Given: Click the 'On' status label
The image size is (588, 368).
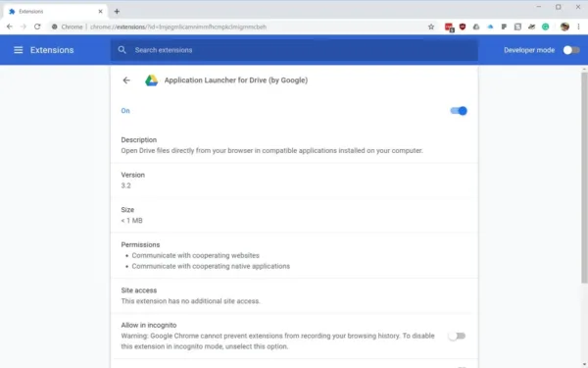Looking at the screenshot, I should (125, 110).
